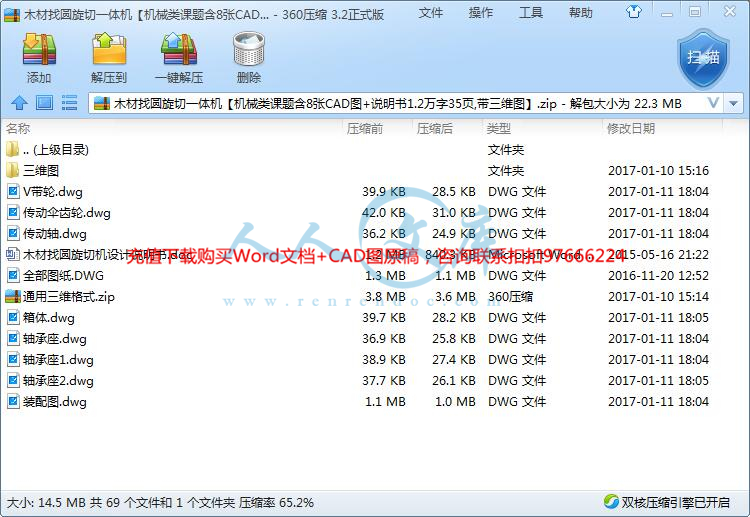Close the 360压缩 window

(730, 11)
